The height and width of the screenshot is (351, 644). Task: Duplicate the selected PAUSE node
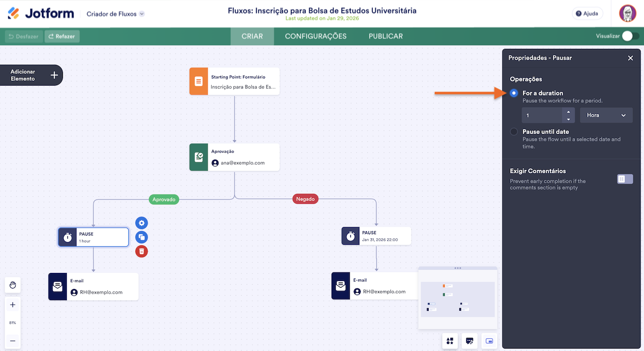click(x=142, y=237)
